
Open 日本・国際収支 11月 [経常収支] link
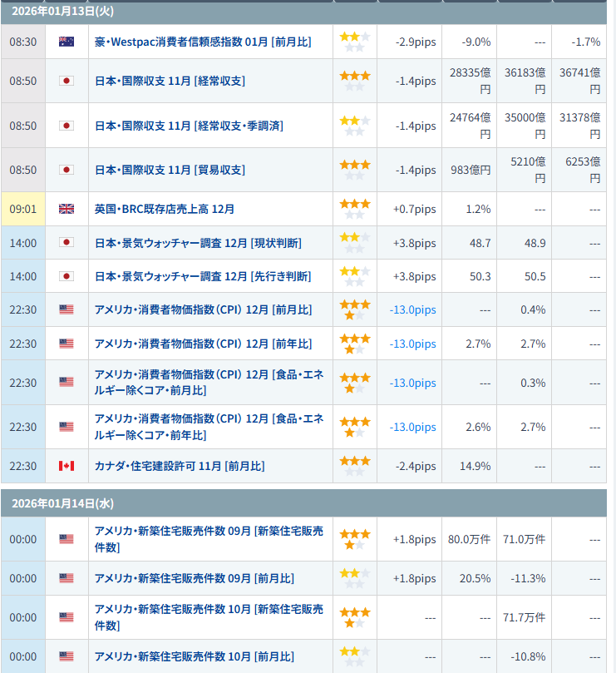pyautogui.click(x=170, y=81)
